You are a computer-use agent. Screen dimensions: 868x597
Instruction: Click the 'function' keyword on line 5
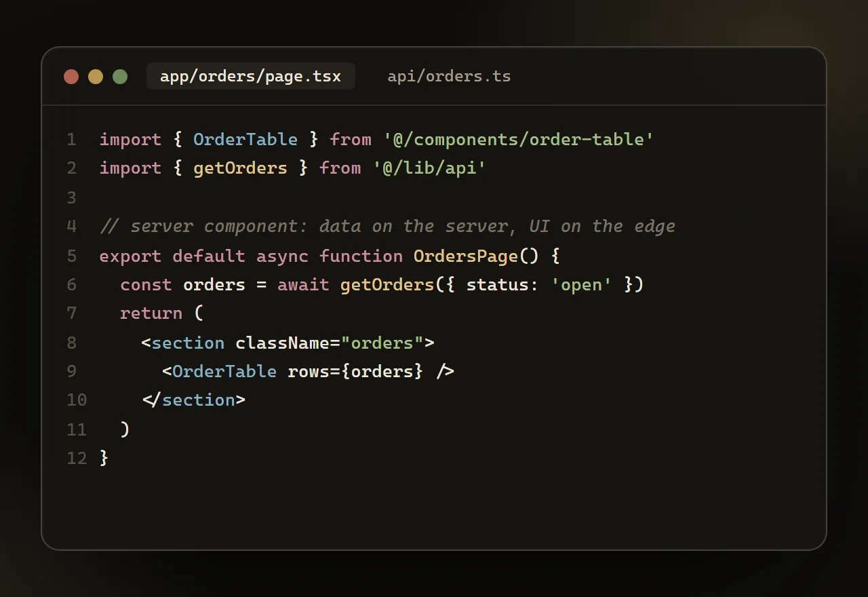tap(361, 256)
